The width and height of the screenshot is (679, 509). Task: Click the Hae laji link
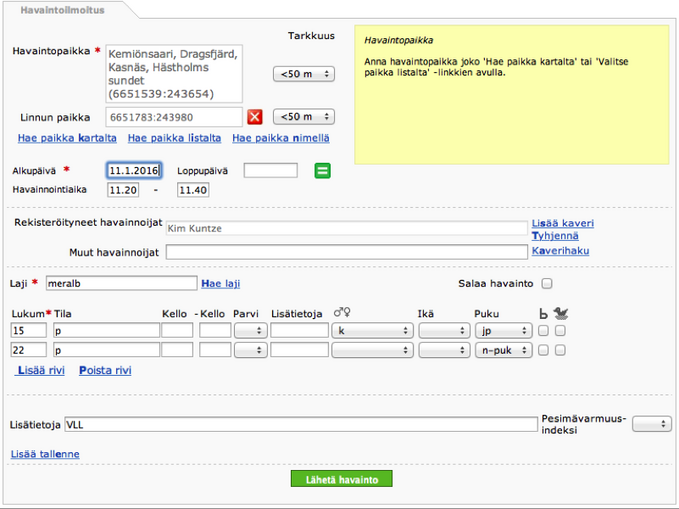click(x=221, y=284)
